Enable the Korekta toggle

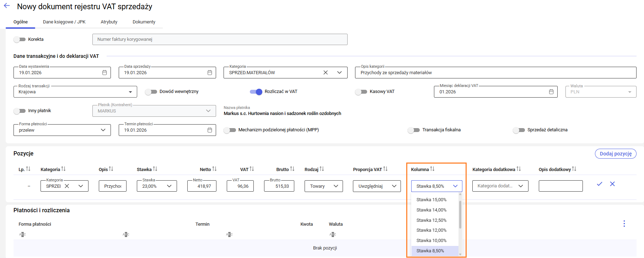coord(20,39)
